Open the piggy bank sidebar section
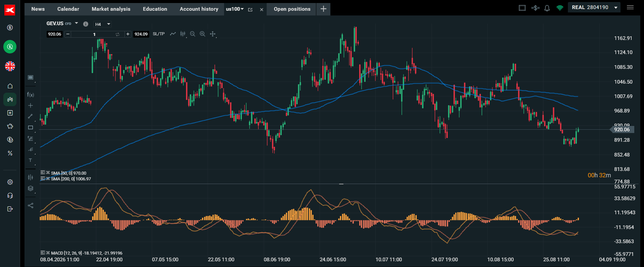Image resolution: width=644 pixels, height=267 pixels. tap(10, 126)
